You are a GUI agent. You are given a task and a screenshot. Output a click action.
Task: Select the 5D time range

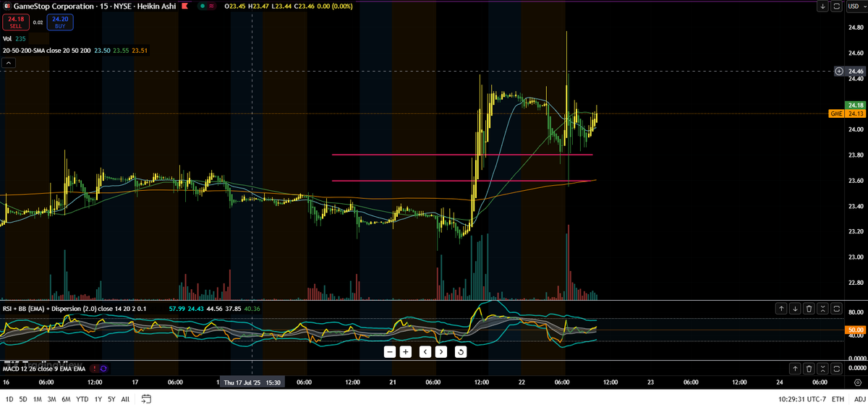[23, 399]
